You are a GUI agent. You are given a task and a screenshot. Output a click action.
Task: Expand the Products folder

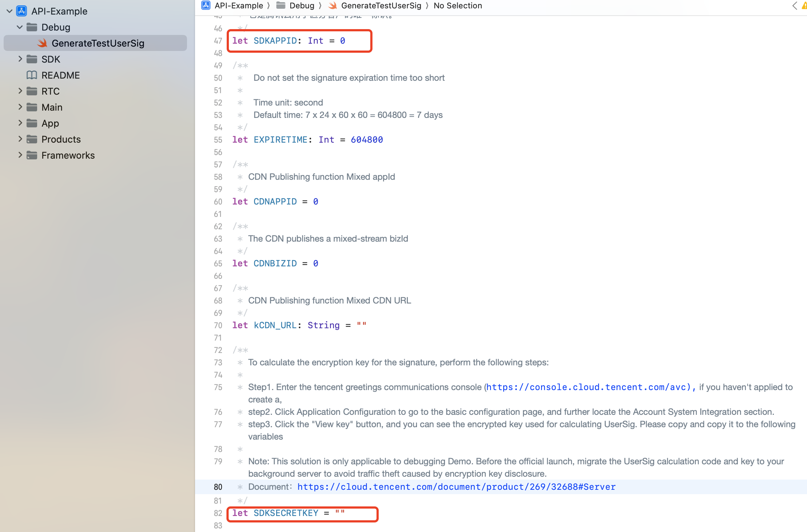coord(20,139)
